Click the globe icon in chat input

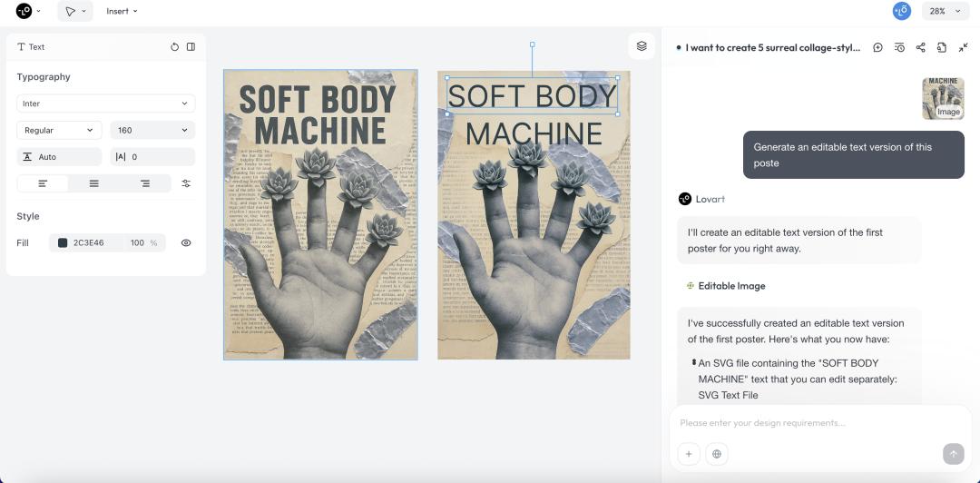[717, 454]
